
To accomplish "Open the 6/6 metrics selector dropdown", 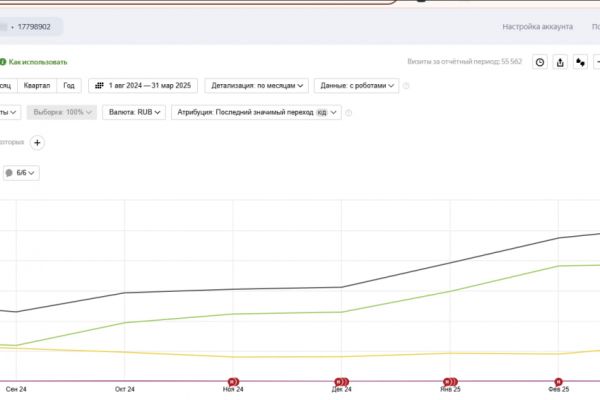I will (21, 173).
